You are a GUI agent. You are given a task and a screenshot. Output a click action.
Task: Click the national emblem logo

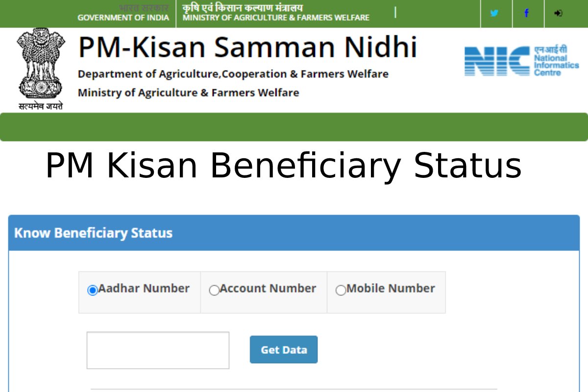[x=41, y=69]
